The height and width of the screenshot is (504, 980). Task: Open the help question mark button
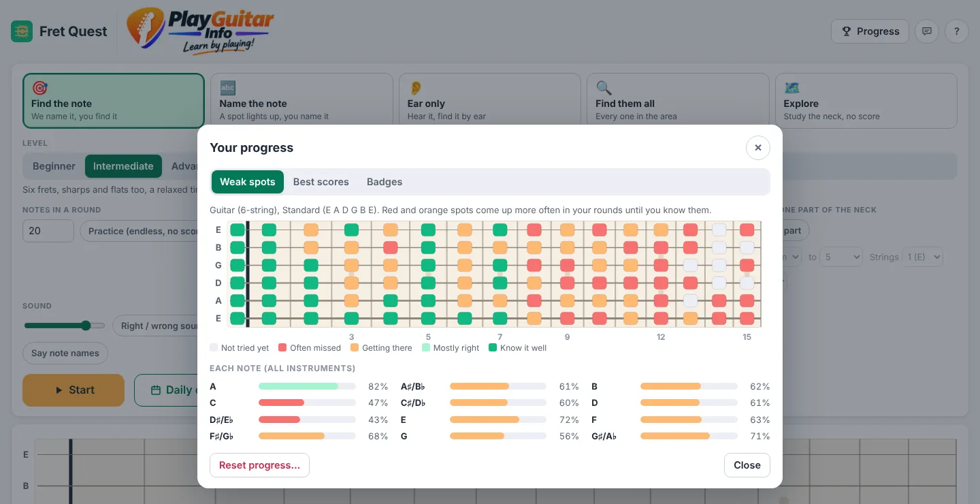tap(957, 31)
